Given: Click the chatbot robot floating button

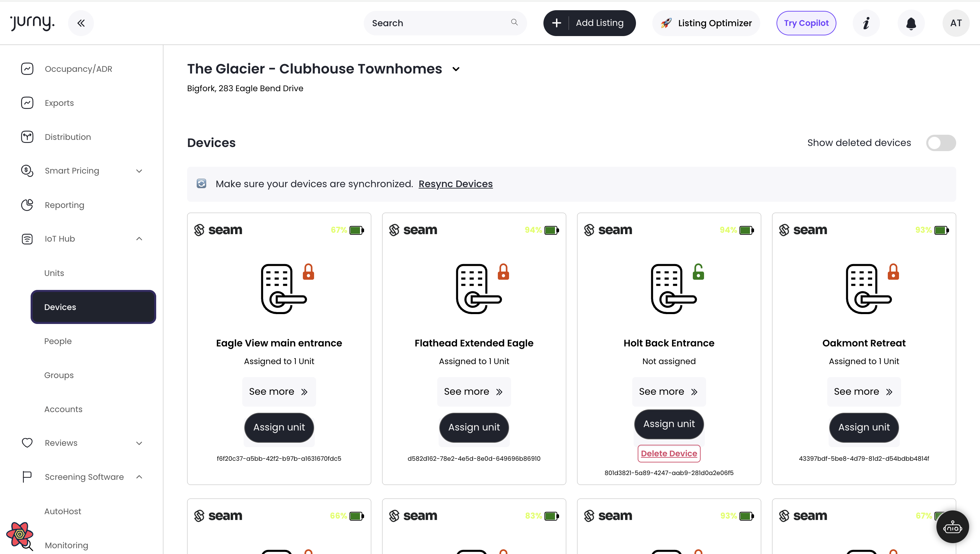Looking at the screenshot, I should tap(952, 527).
